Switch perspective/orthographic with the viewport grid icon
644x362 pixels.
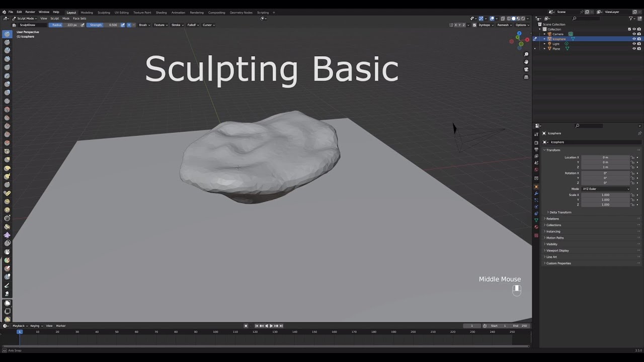coord(526,77)
